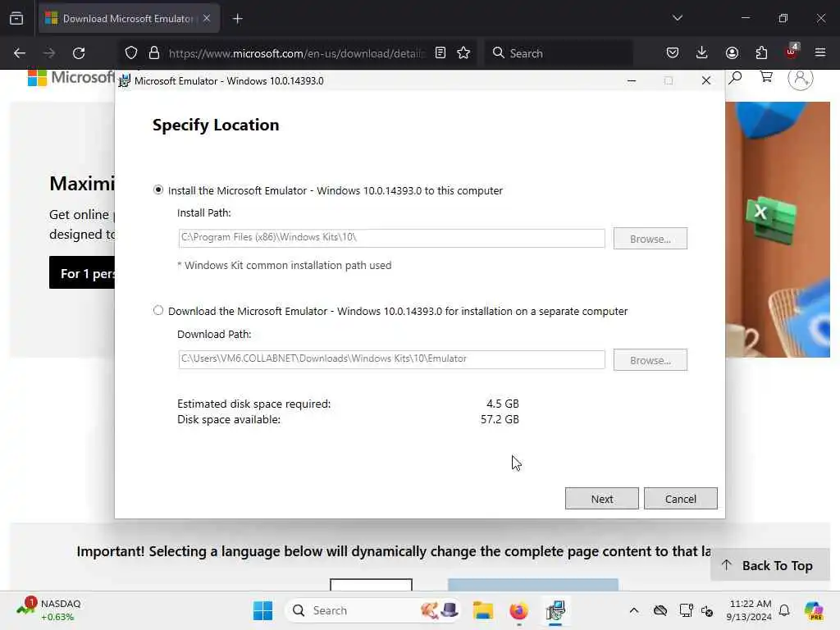Minimize the Microsoft Emulator installer window
This screenshot has height=630, width=840.
(x=632, y=81)
